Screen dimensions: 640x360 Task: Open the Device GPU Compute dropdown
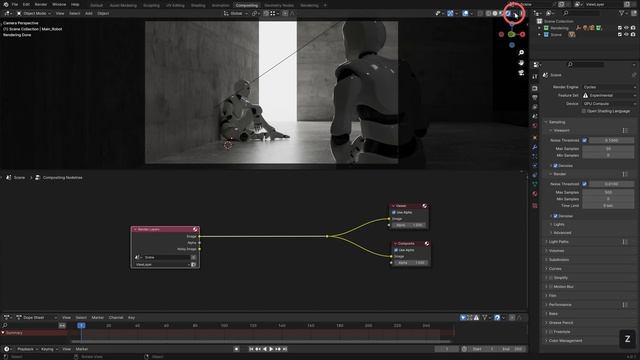pos(609,104)
